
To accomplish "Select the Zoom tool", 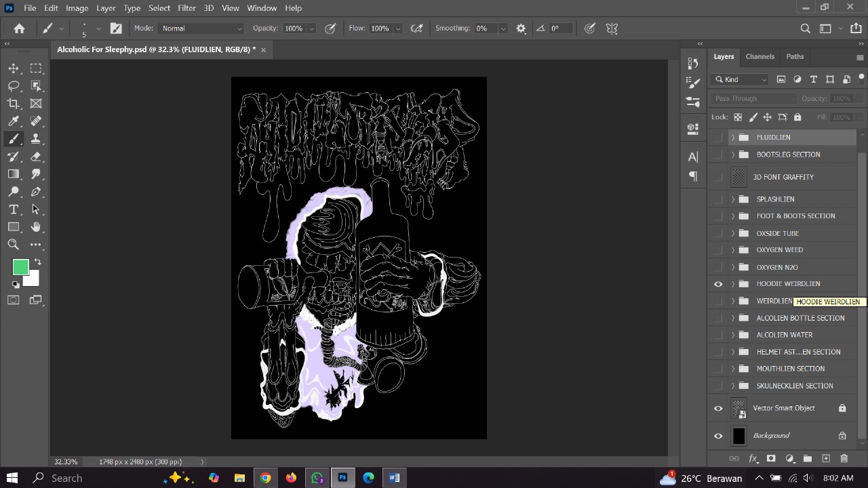I will [14, 245].
